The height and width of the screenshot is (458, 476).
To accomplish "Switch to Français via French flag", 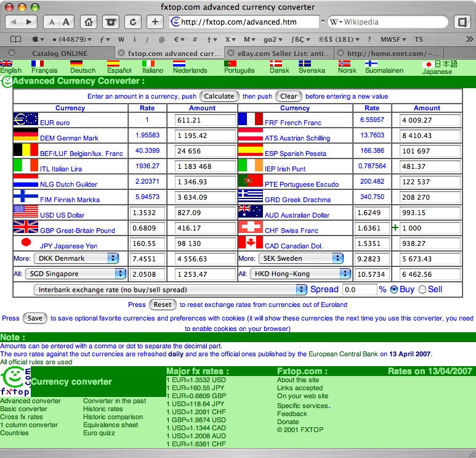I will (38, 63).
